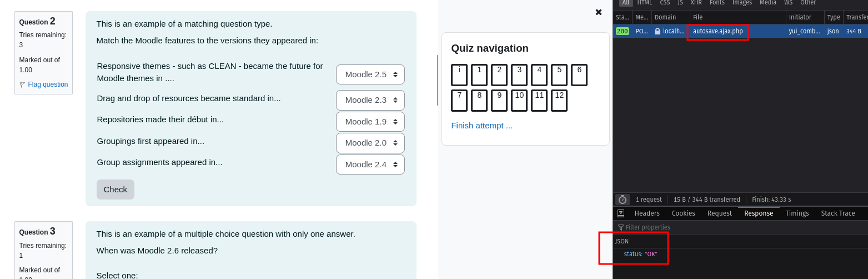Open dropdown for Drag and drop answer

(370, 100)
